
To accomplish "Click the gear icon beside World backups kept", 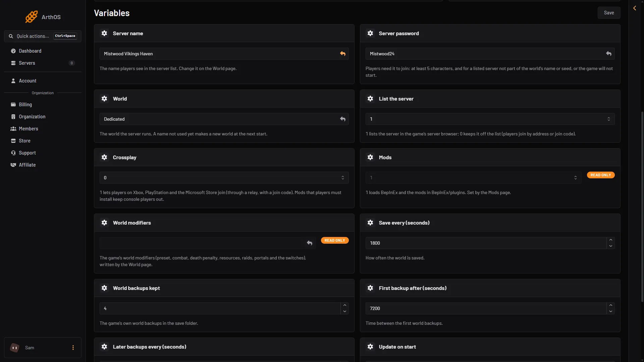I will click(x=104, y=288).
